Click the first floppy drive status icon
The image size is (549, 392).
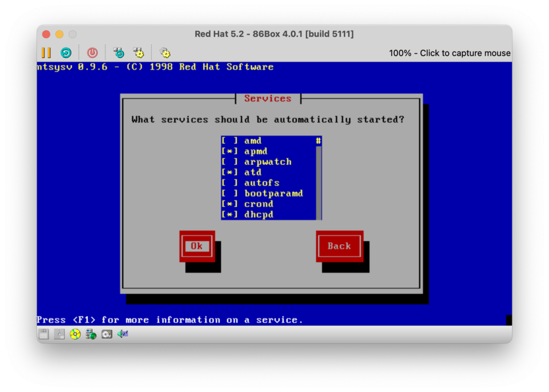[x=44, y=334]
